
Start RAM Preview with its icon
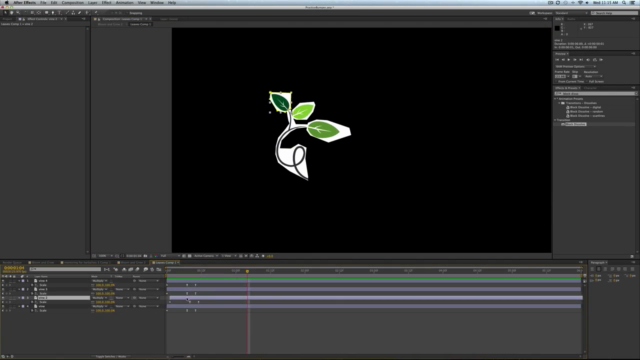(x=601, y=60)
